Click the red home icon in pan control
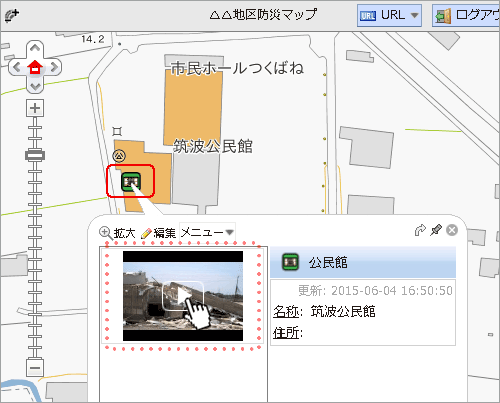Viewport: 500px width, 403px height. [35, 68]
